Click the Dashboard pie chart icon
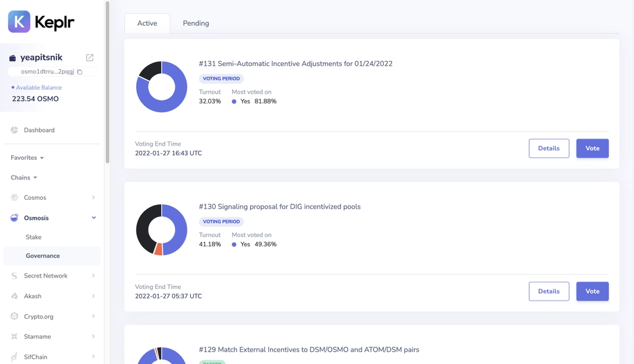Viewport: 634px width, 364px height. tap(15, 130)
